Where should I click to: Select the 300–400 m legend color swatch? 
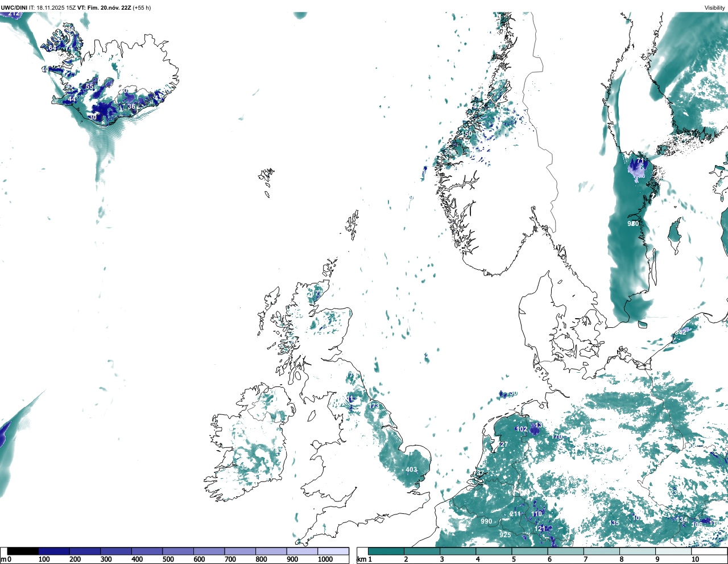click(116, 551)
